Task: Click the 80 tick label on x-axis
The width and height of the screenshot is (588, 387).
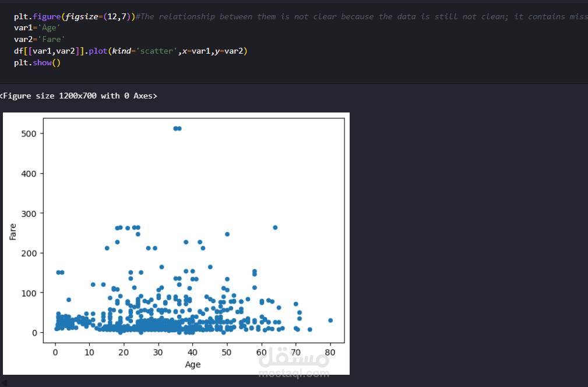Action: (x=330, y=352)
